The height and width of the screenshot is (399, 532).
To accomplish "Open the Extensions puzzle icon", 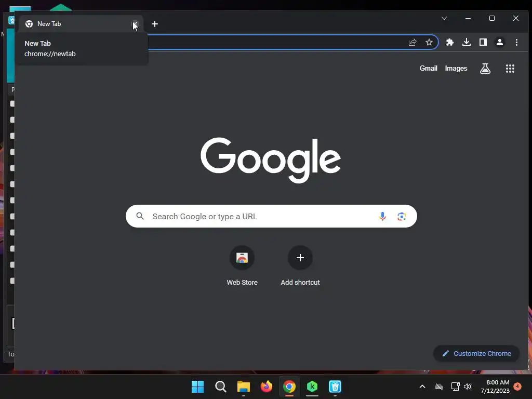I will click(x=450, y=43).
